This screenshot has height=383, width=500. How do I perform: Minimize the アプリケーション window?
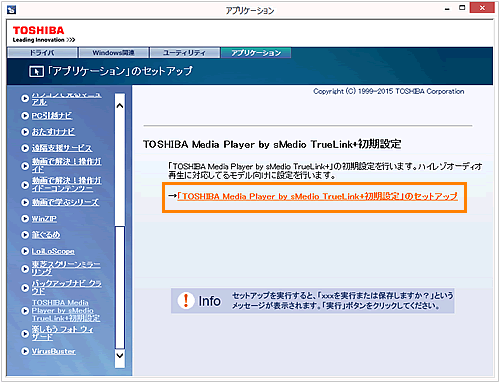pyautogui.click(x=447, y=9)
